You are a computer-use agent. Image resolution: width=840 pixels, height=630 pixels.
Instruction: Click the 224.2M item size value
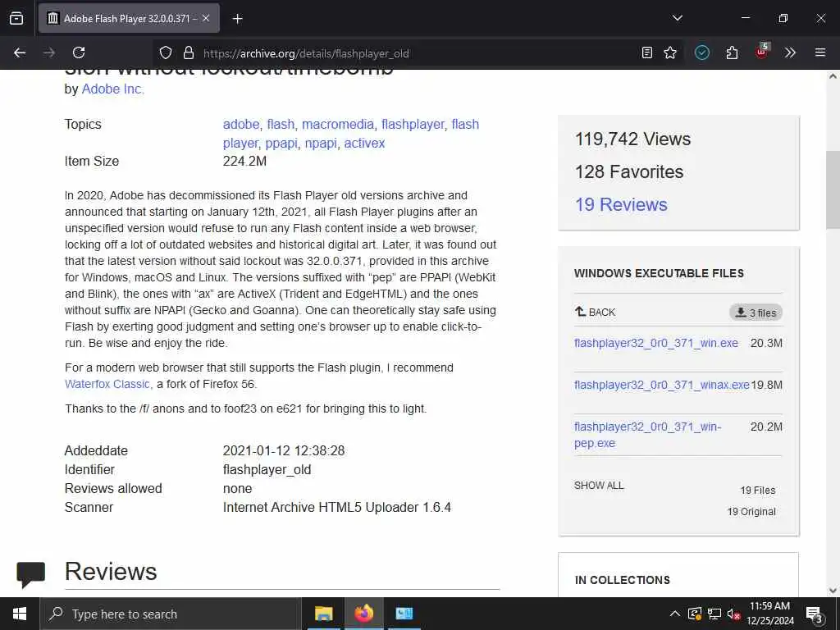coord(244,162)
